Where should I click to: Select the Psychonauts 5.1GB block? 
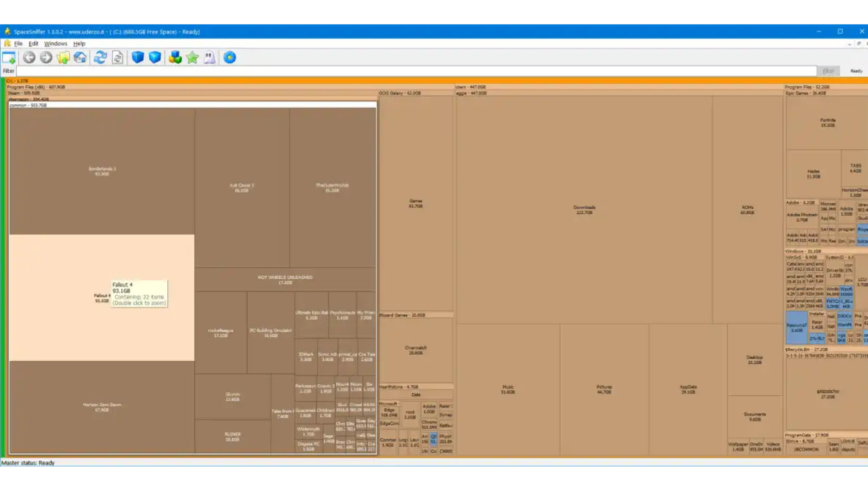pyautogui.click(x=343, y=315)
